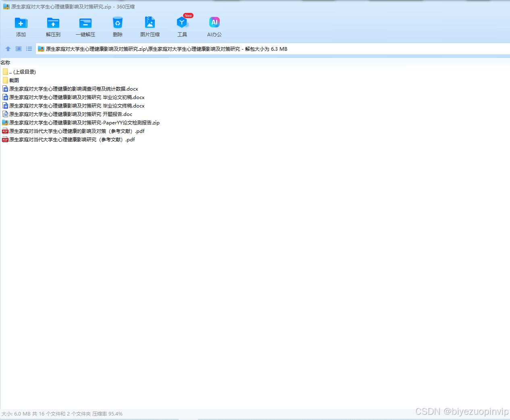The image size is (510, 420).
Task: Click document icon of 开题报告.doc
Action: [5, 114]
